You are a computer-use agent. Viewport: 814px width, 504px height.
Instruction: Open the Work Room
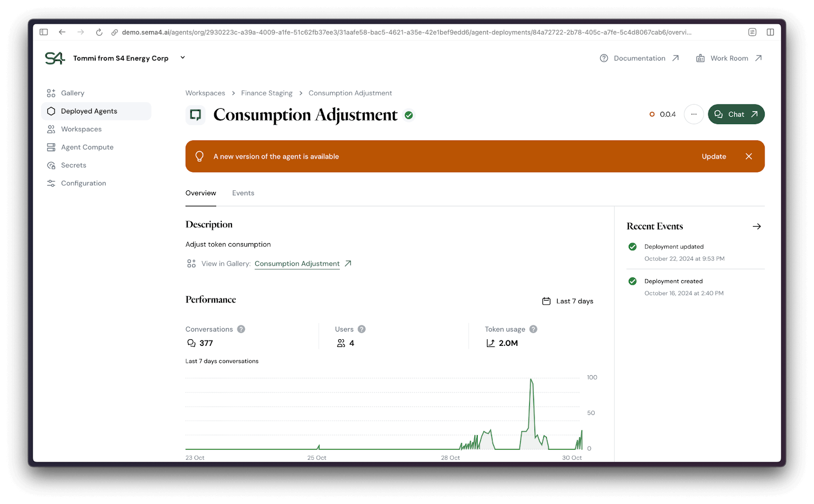point(729,58)
